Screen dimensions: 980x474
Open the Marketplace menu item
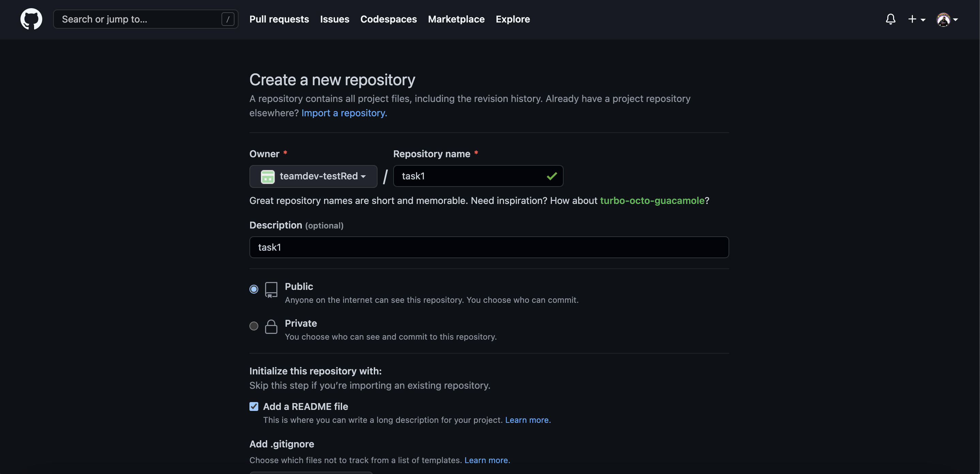tap(456, 19)
